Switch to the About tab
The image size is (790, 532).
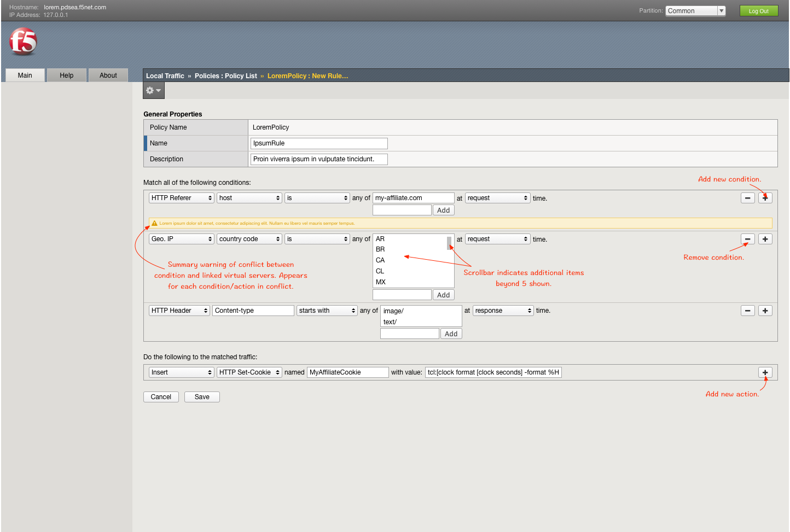108,75
